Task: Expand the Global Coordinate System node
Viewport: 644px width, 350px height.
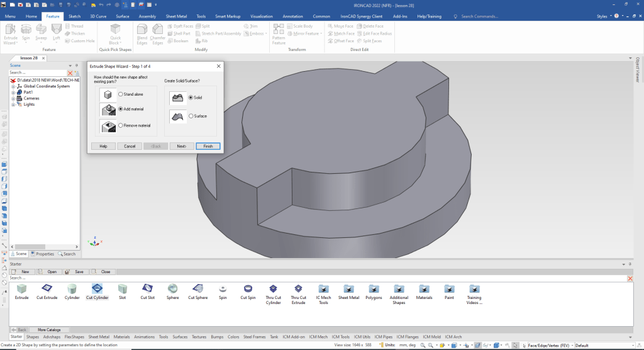Action: point(13,86)
